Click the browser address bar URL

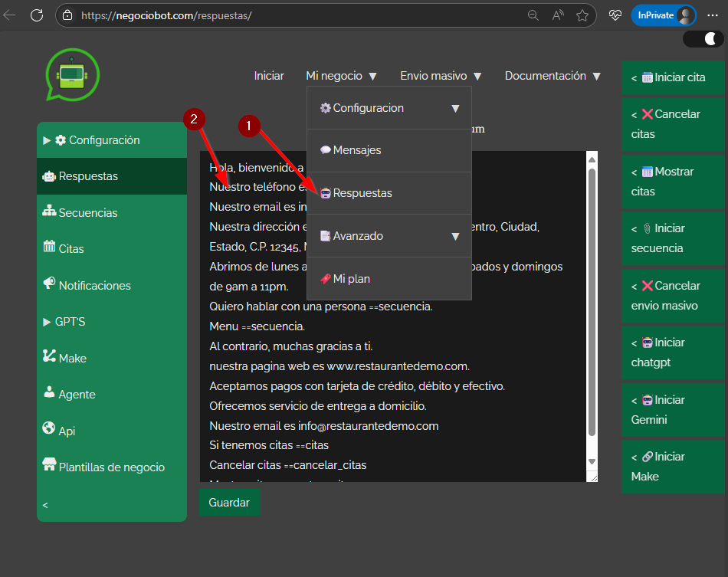(166, 15)
